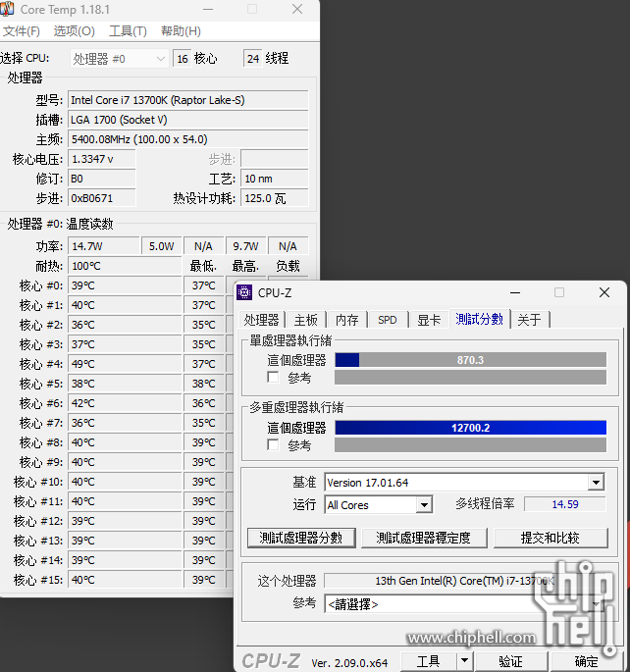Switch to the 主板 tab in CPU-Z
This screenshot has width=630, height=672.
(x=306, y=320)
